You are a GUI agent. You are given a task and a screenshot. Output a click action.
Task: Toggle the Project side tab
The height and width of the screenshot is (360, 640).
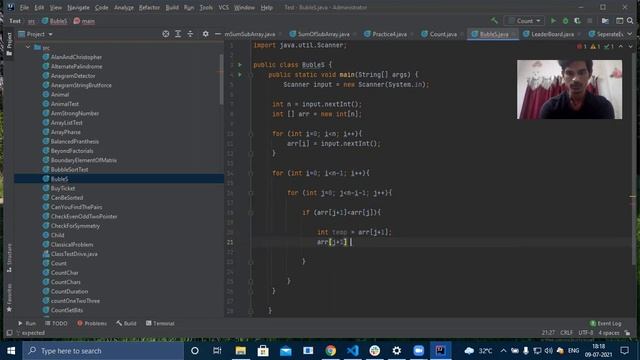coord(9,44)
